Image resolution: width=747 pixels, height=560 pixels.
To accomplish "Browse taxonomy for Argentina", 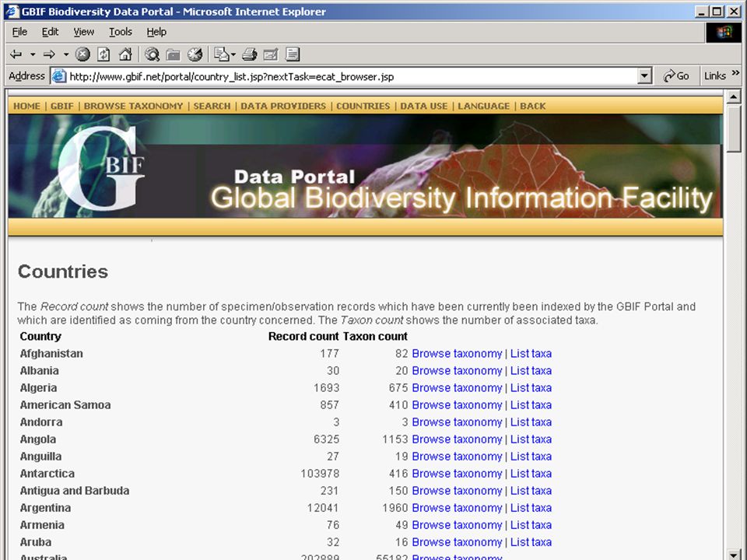I will point(457,508).
